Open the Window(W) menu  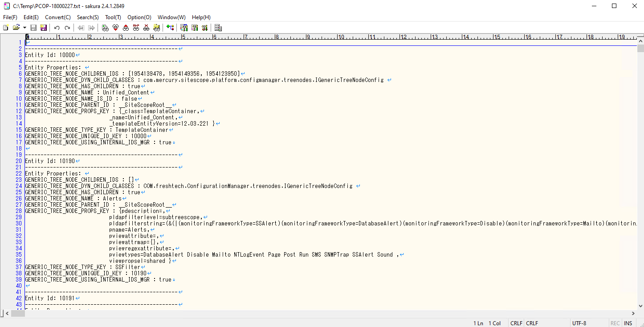(x=171, y=17)
